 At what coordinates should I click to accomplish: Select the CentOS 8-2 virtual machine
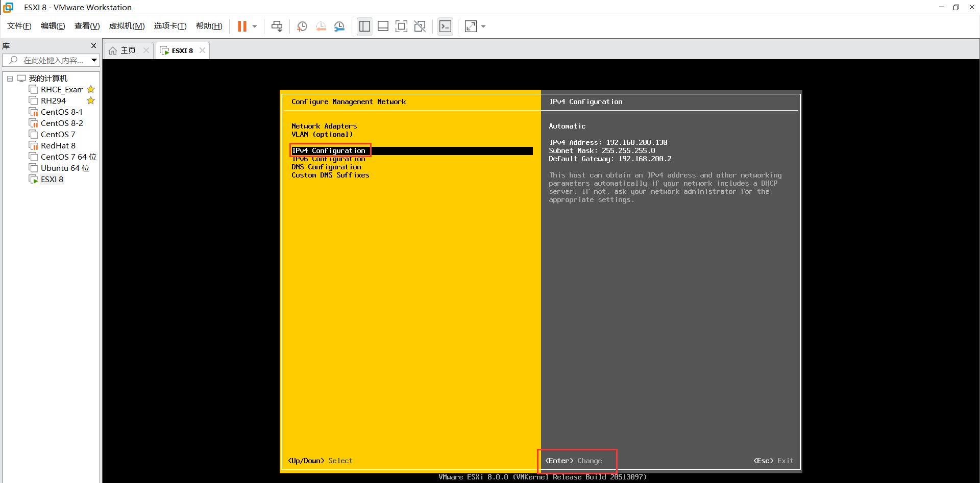(x=62, y=123)
